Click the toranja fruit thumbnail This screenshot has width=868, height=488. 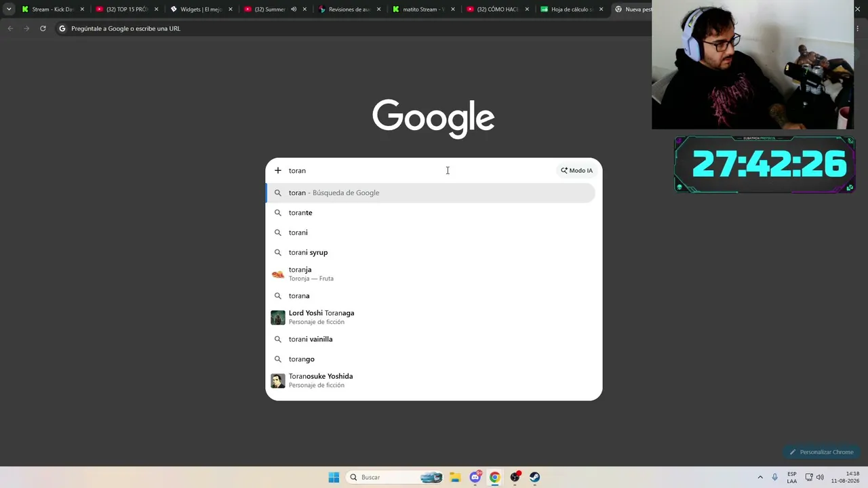[x=278, y=274]
